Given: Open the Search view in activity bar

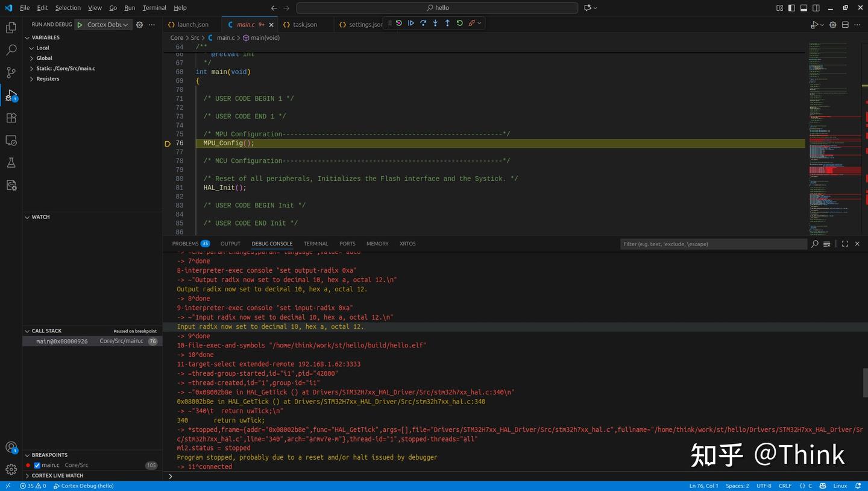Looking at the screenshot, I should pos(11,50).
